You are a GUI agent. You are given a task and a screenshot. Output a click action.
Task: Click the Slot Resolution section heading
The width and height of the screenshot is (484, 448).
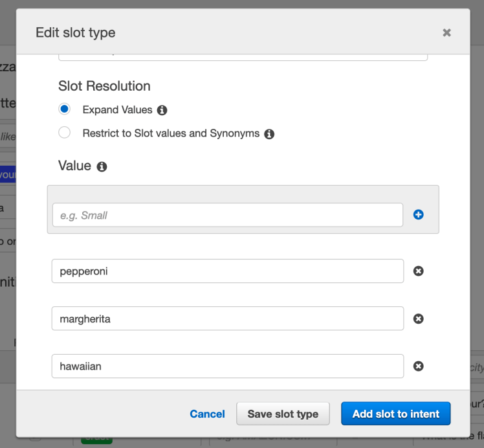(104, 86)
